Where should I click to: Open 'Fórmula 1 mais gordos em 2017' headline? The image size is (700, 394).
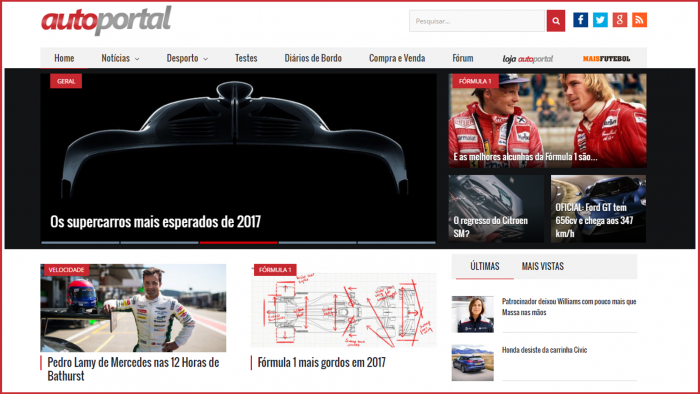coord(321,362)
